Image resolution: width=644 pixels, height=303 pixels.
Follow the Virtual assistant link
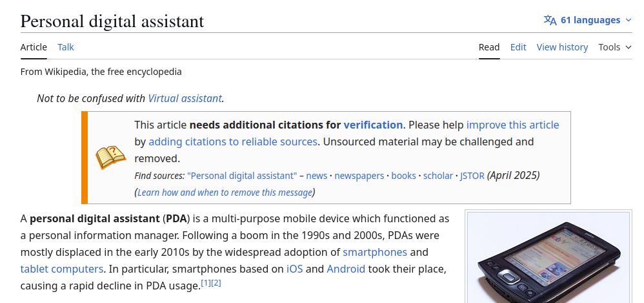point(185,99)
